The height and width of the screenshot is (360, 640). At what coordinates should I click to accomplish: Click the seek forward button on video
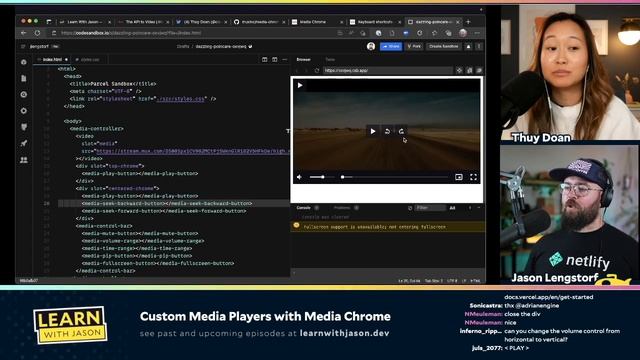point(401,131)
